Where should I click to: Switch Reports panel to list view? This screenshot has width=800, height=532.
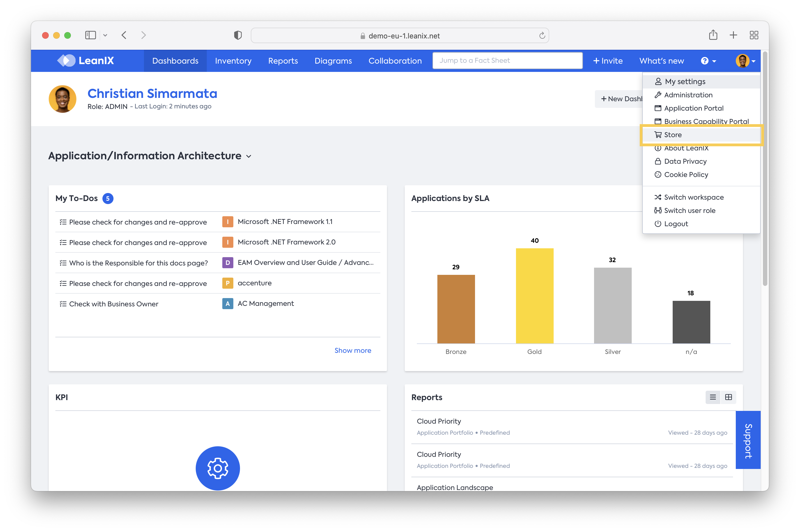pos(713,397)
